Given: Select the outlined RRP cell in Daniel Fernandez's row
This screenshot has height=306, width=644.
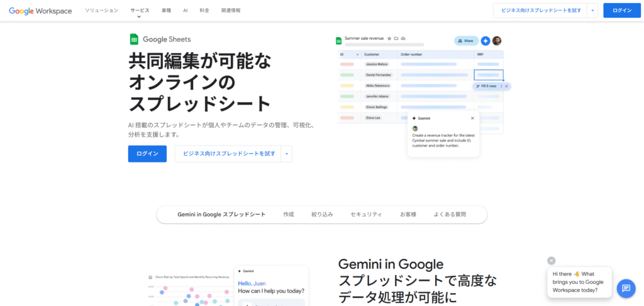Looking at the screenshot, I should click(489, 75).
